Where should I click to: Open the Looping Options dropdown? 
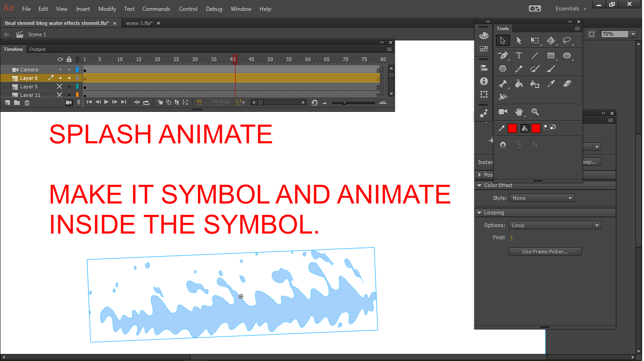pyautogui.click(x=555, y=226)
